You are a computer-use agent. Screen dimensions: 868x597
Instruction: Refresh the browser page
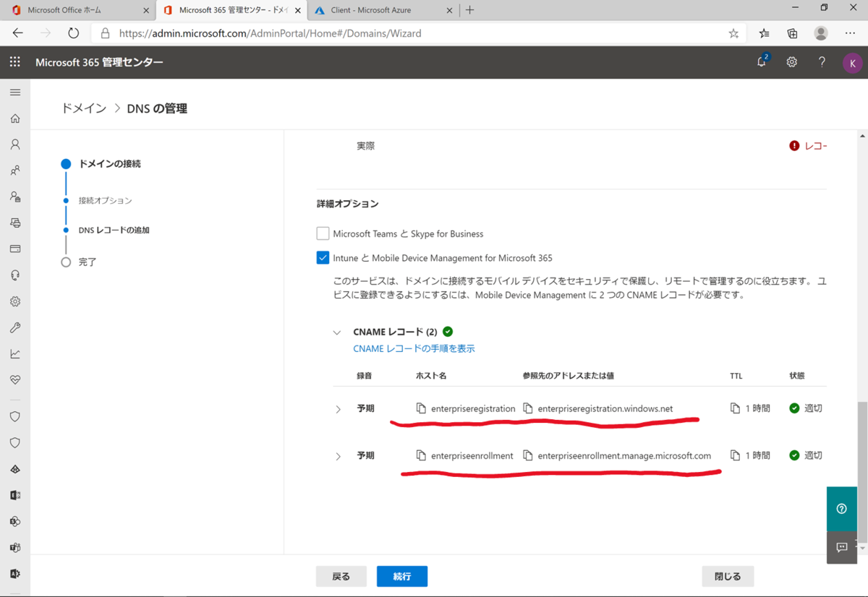pyautogui.click(x=73, y=33)
